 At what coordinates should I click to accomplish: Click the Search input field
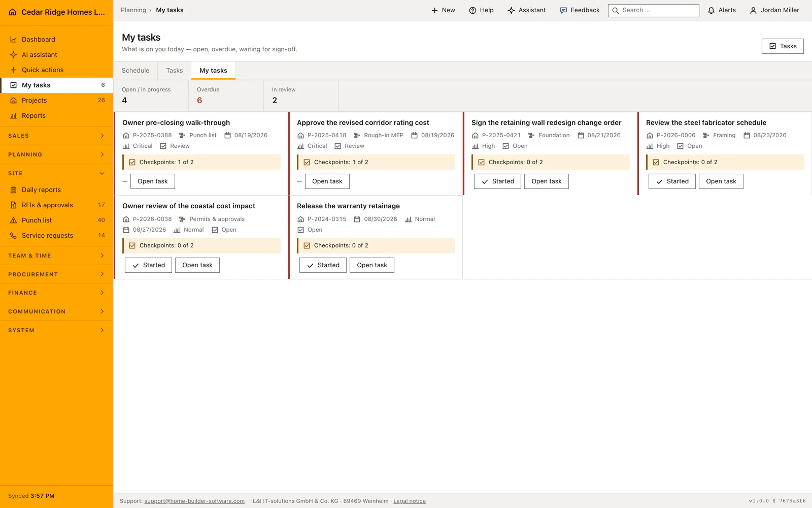(x=654, y=10)
